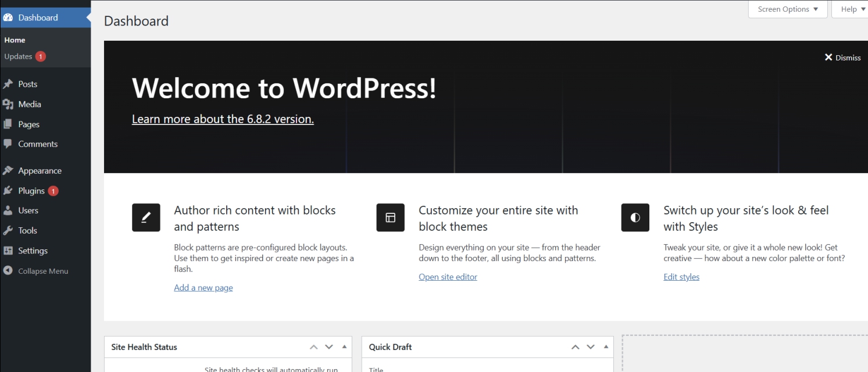This screenshot has width=868, height=372.
Task: Click the Pages document icon
Action: point(8,124)
